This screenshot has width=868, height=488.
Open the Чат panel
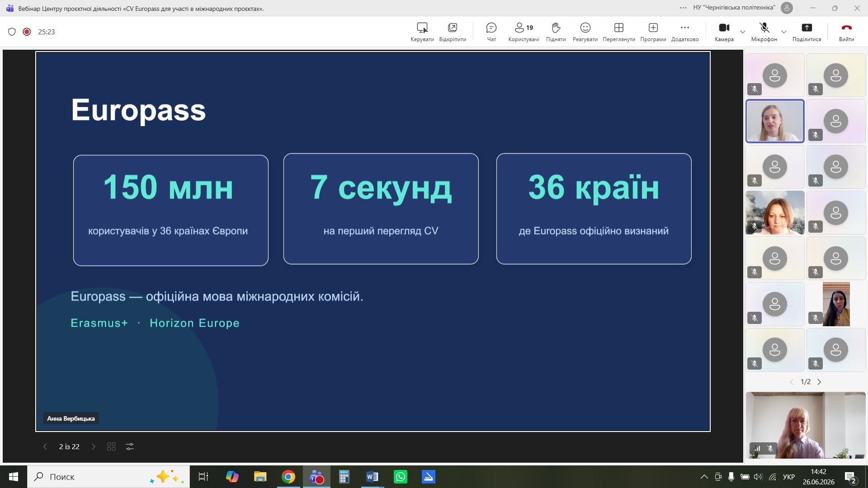coord(491,32)
